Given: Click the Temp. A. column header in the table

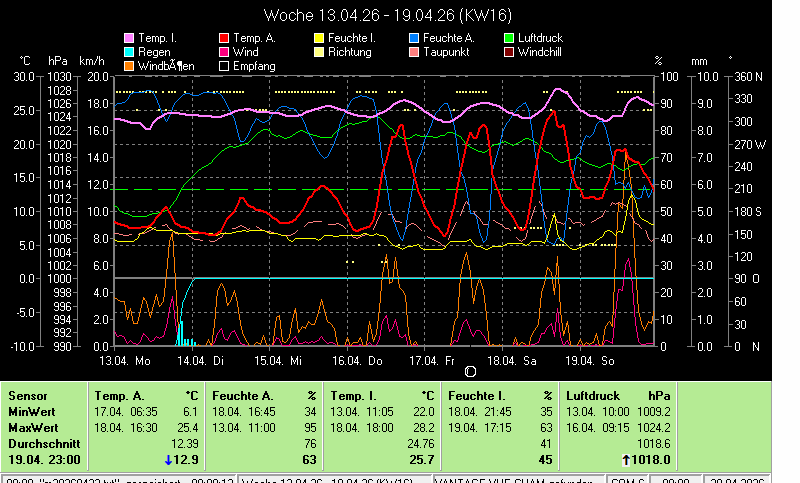Looking at the screenshot, I should pos(118,396).
